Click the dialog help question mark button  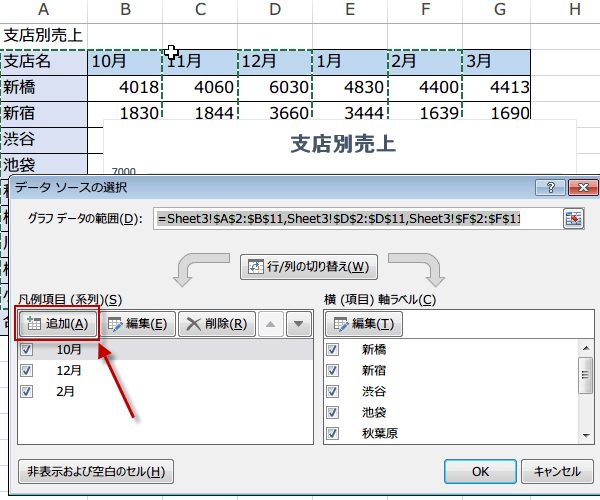pos(551,187)
